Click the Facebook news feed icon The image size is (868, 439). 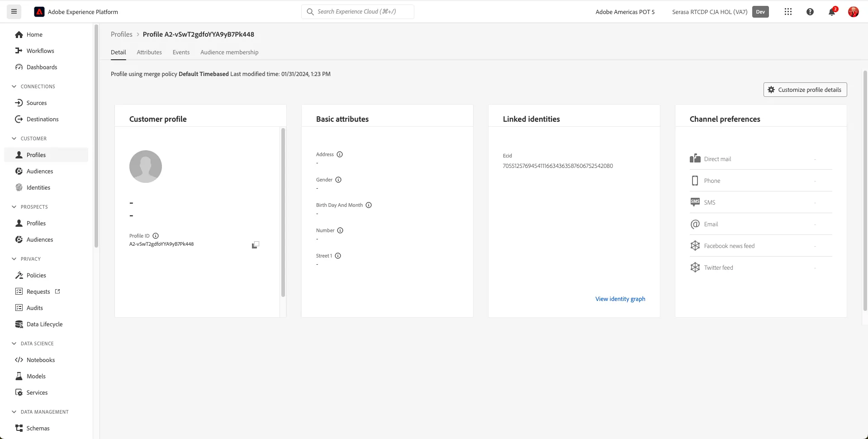click(x=695, y=246)
